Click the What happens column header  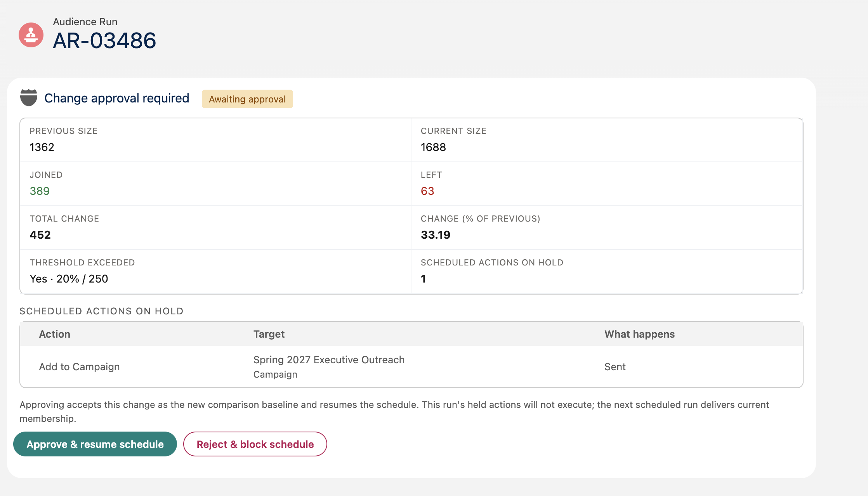[x=639, y=334]
